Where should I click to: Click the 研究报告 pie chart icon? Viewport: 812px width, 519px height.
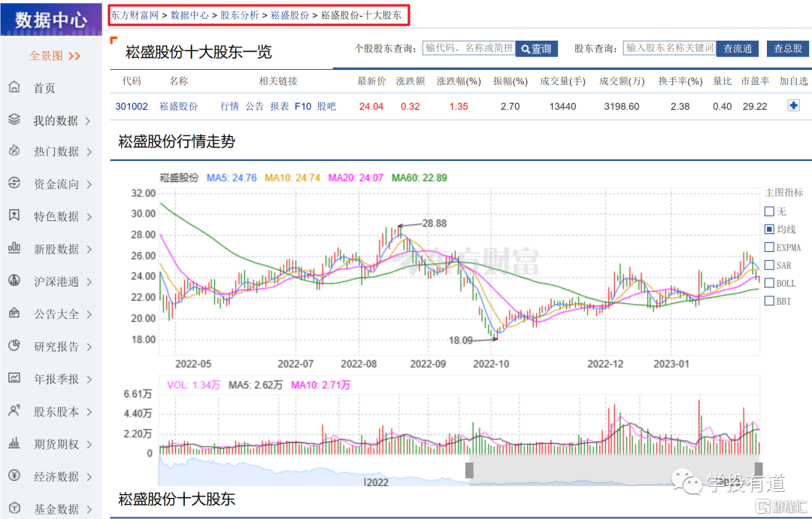click(14, 345)
